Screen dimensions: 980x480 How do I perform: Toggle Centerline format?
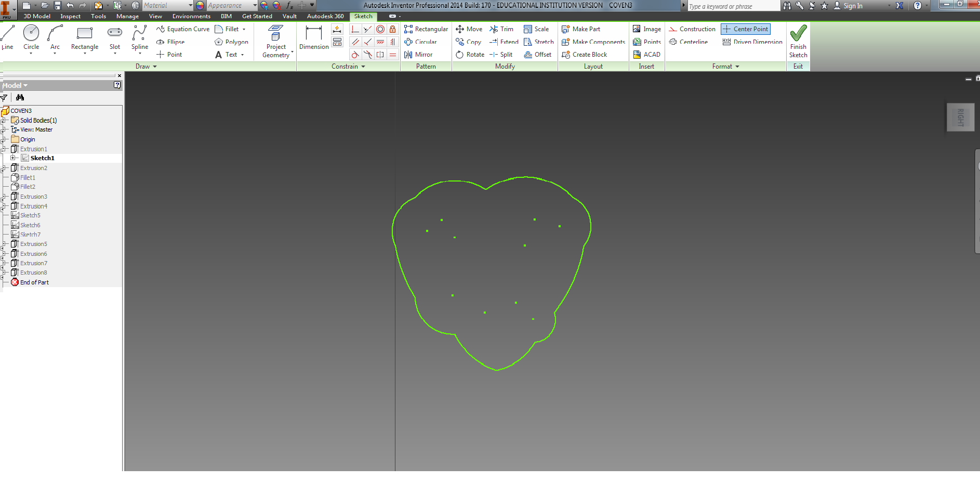[x=688, y=42]
